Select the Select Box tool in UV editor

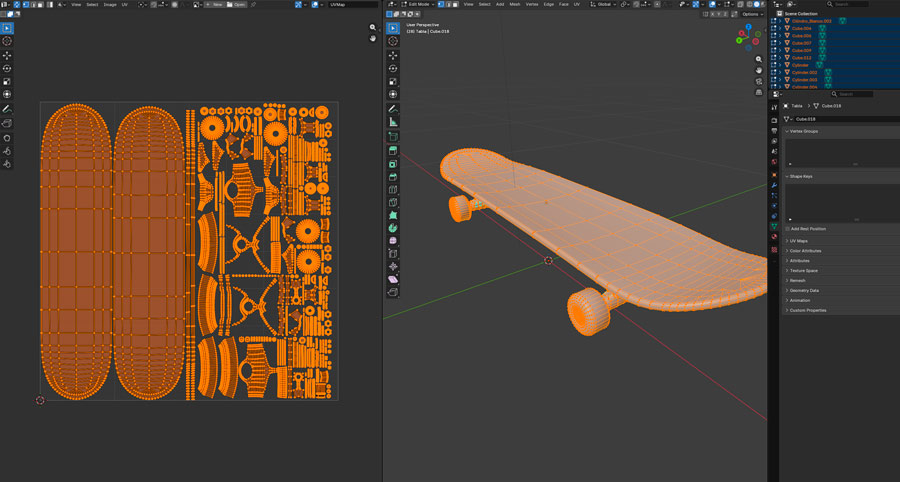pos(7,28)
